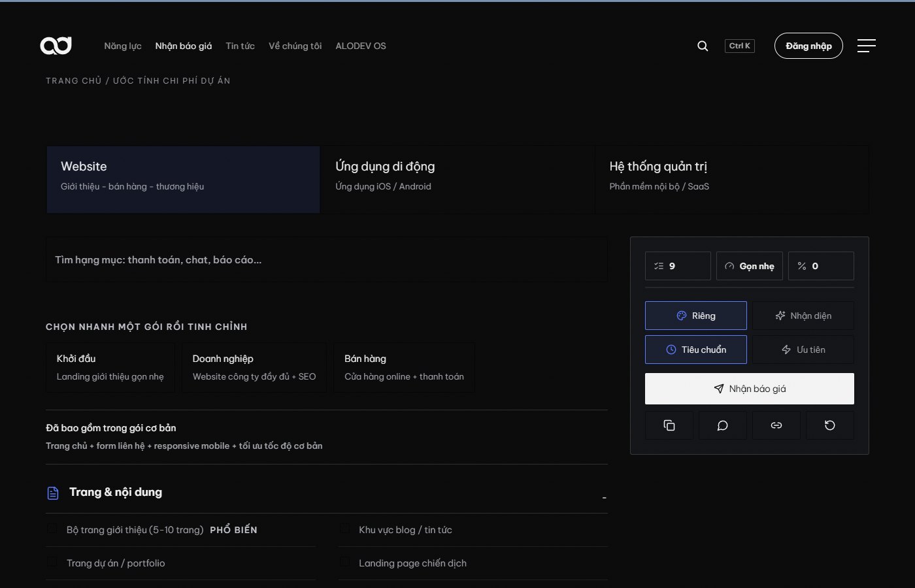
Task: Click the Đăng nhập button
Action: point(808,46)
